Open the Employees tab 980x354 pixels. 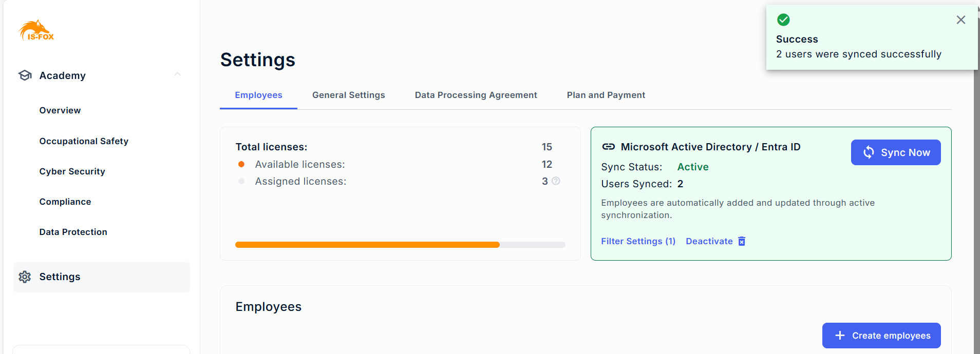(x=258, y=95)
